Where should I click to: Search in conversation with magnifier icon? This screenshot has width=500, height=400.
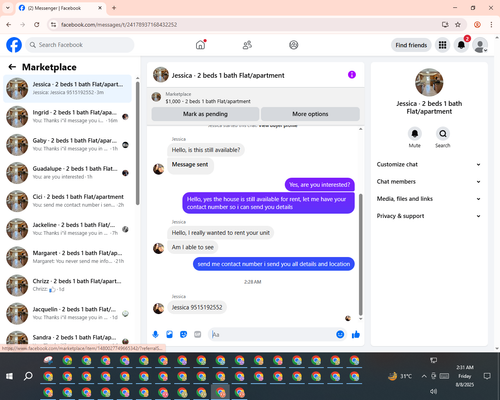tap(443, 134)
